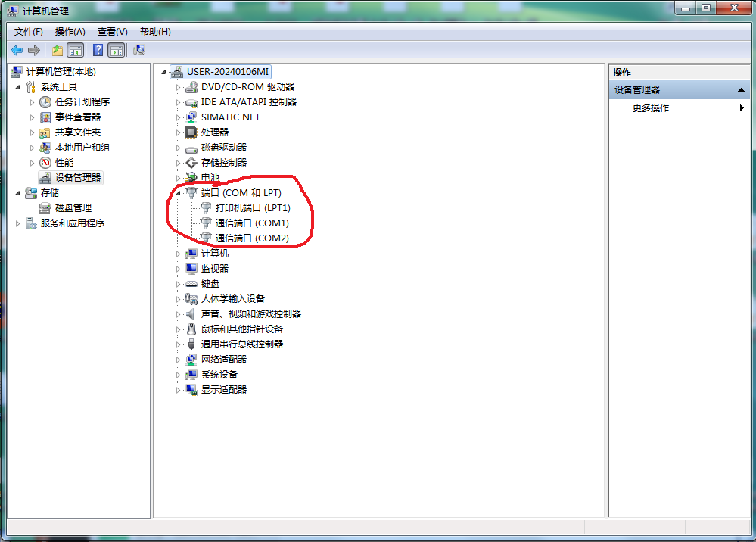Click the Back arrow toolbar icon
The image size is (756, 542).
pos(17,50)
